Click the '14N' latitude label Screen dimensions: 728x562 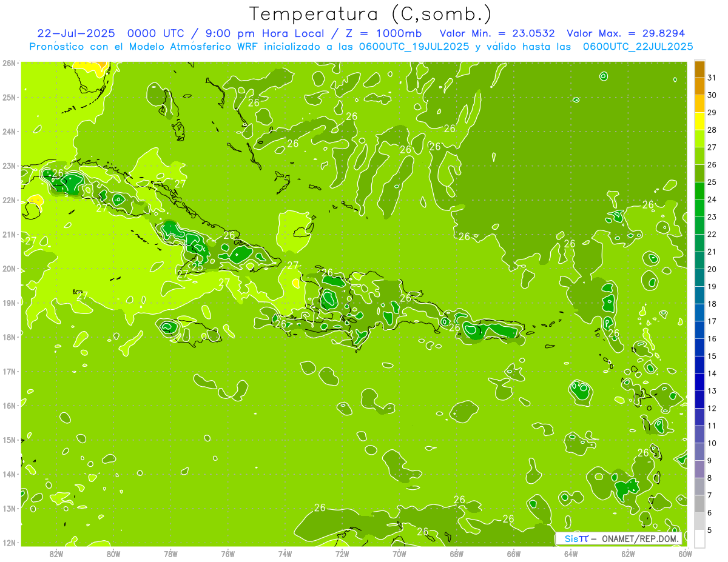tap(9, 474)
